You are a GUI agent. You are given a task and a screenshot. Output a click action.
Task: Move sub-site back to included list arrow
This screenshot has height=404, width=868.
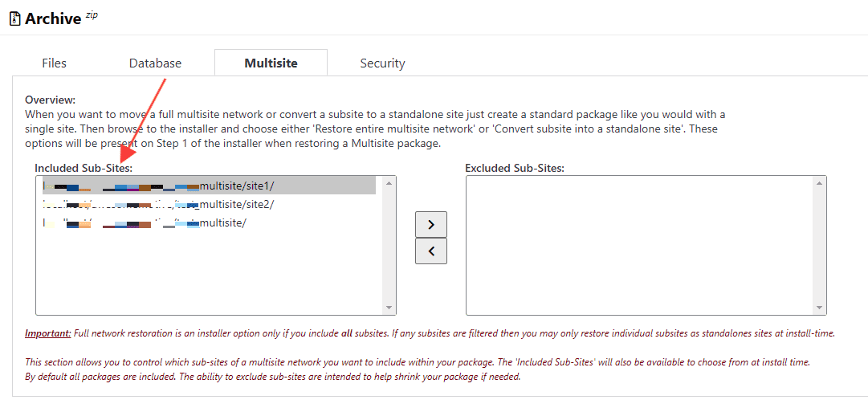(430, 251)
